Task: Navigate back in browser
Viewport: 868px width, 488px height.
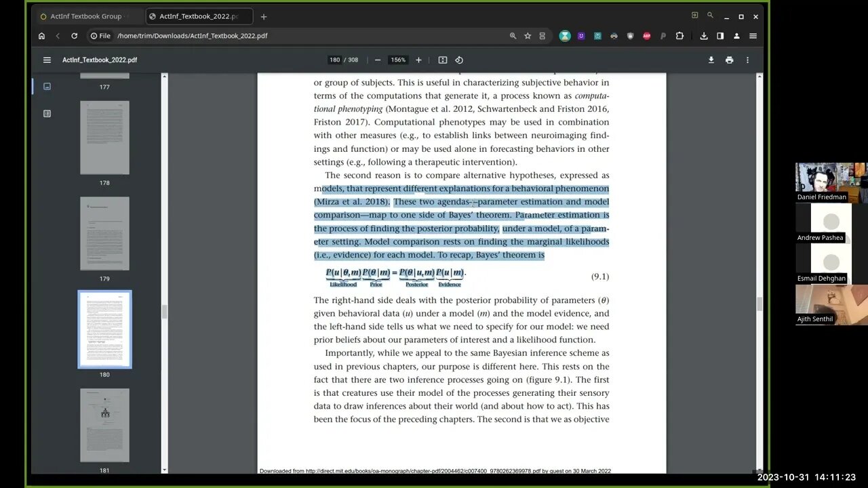Action: [x=58, y=36]
